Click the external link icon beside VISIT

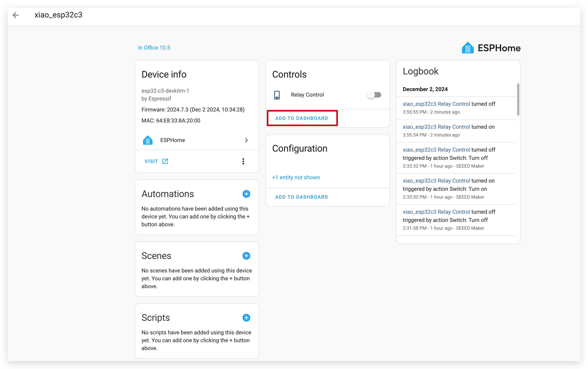pos(165,161)
